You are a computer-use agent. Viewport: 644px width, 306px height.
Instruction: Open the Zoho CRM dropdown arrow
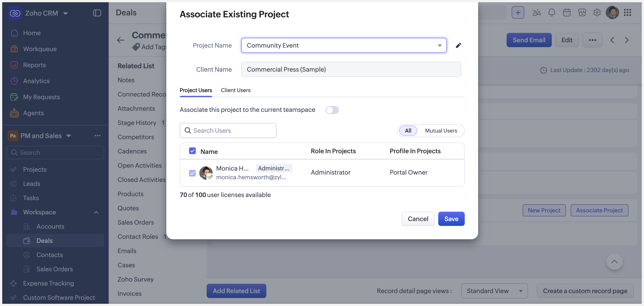[65, 13]
